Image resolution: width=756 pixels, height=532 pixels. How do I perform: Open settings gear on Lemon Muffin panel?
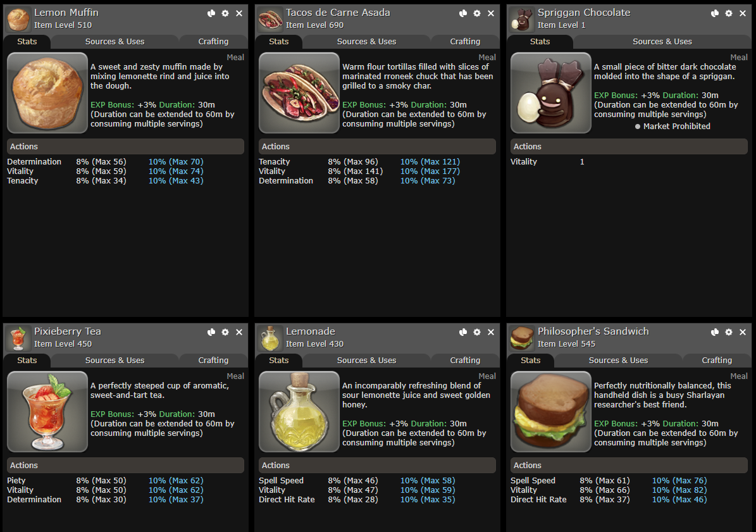coord(225,13)
